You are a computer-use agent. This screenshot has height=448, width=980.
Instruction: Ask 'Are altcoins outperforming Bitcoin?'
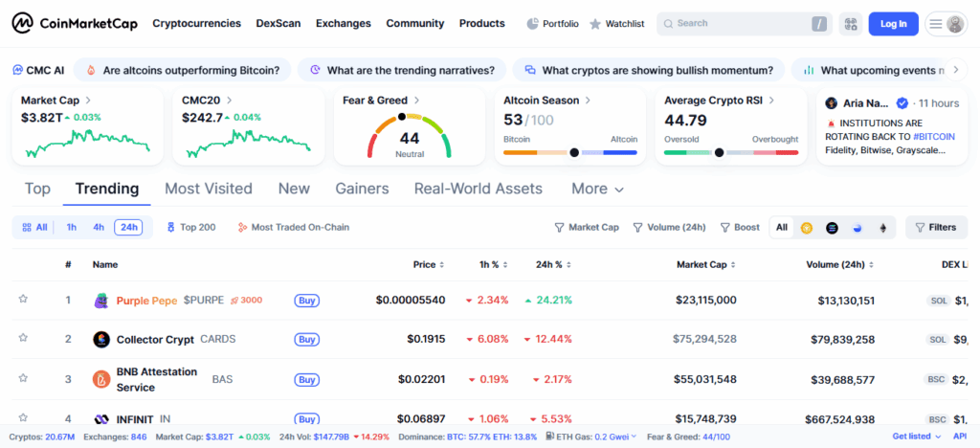coord(183,70)
